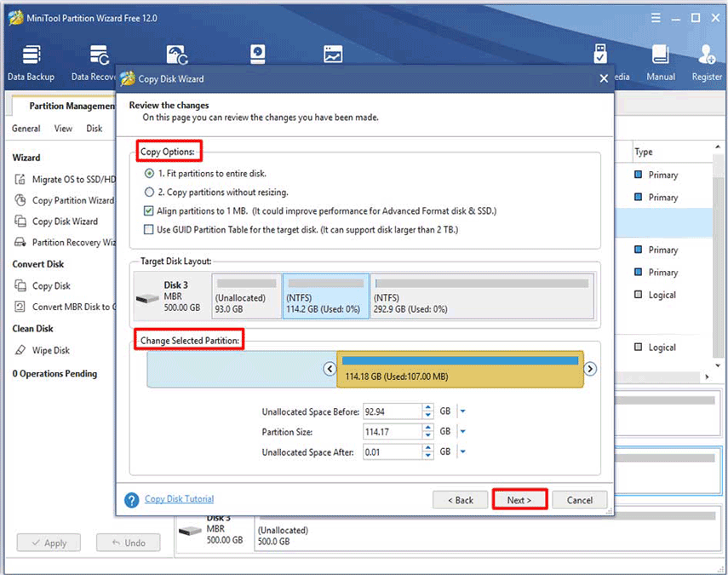The width and height of the screenshot is (728, 575).
Task: Select Fit partitions to entire disk
Action: click(149, 173)
